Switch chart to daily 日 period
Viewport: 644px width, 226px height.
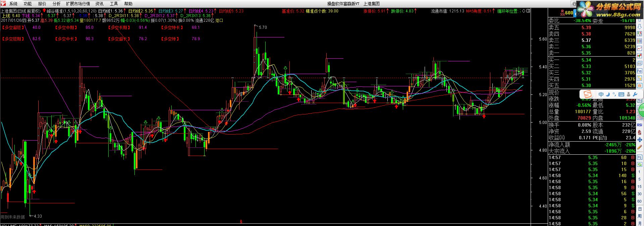coord(640,209)
